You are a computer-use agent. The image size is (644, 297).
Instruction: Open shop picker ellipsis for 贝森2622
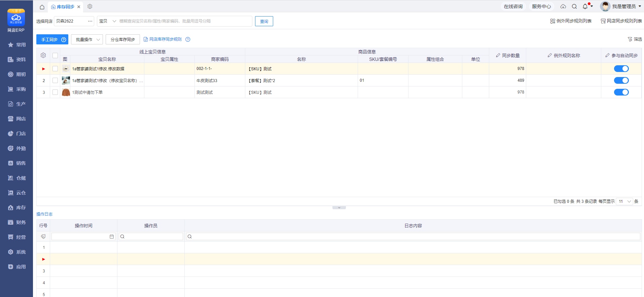click(90, 21)
